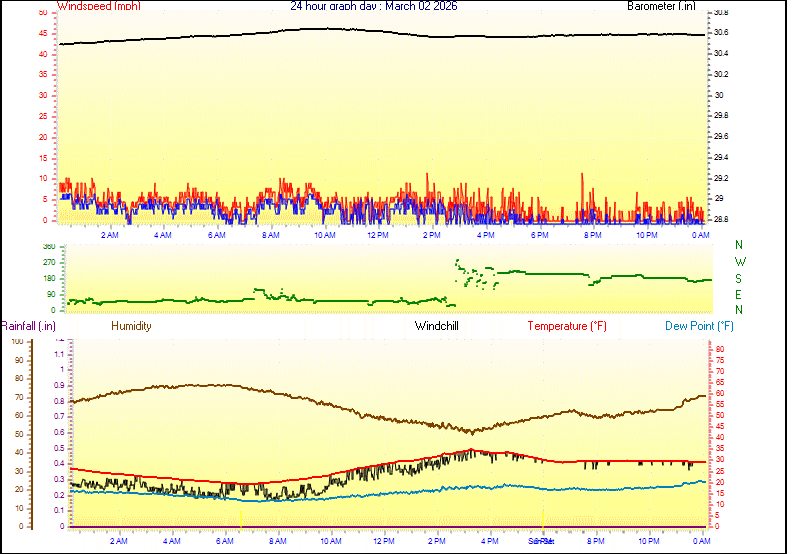798x554 pixels.
Task: Click 6 PM on the windspeed chart time axis
Action: click(x=539, y=235)
